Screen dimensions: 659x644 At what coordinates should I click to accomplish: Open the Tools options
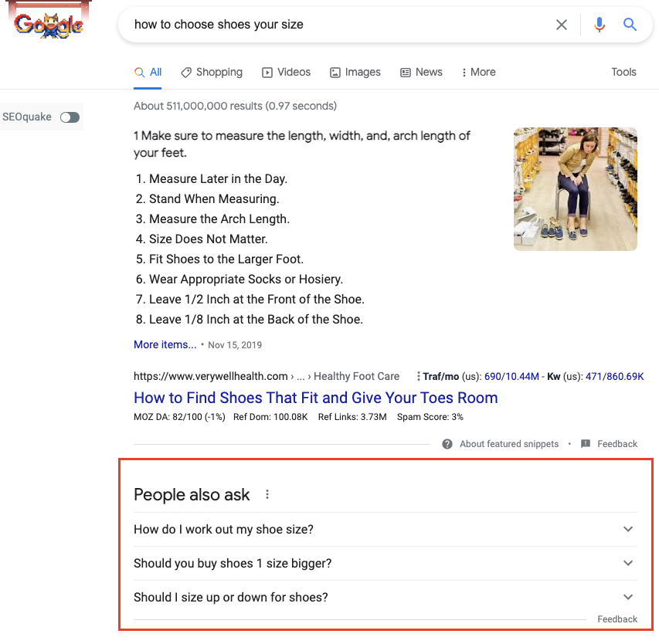[x=623, y=73]
